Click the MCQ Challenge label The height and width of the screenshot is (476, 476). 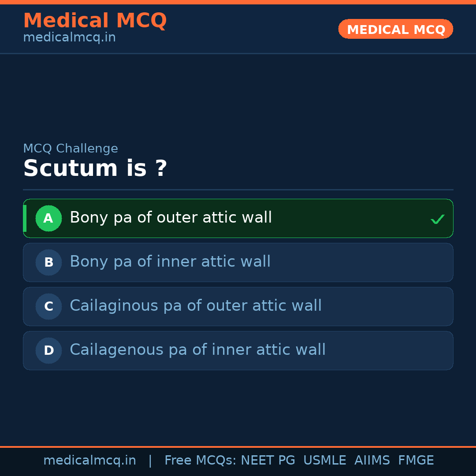pyautogui.click(x=71, y=149)
